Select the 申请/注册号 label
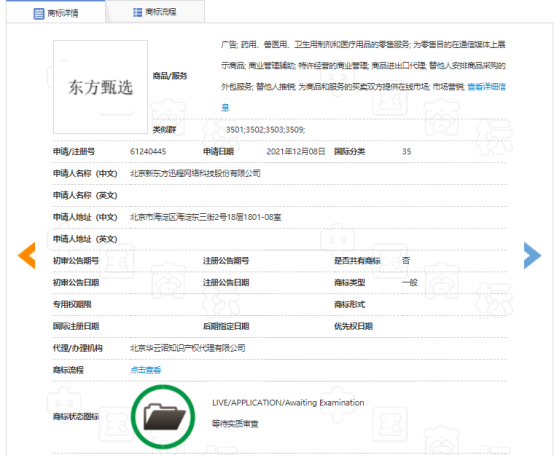Viewport: 554px width, 456px height. pyautogui.click(x=74, y=152)
